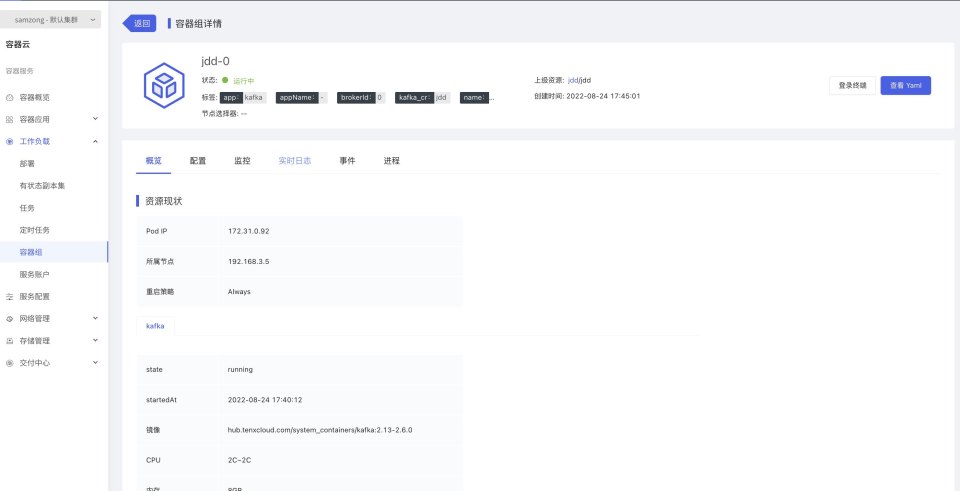Image resolution: width=960 pixels, height=491 pixels.
Task: Click the 交付中心 sidebar icon
Action: point(10,362)
